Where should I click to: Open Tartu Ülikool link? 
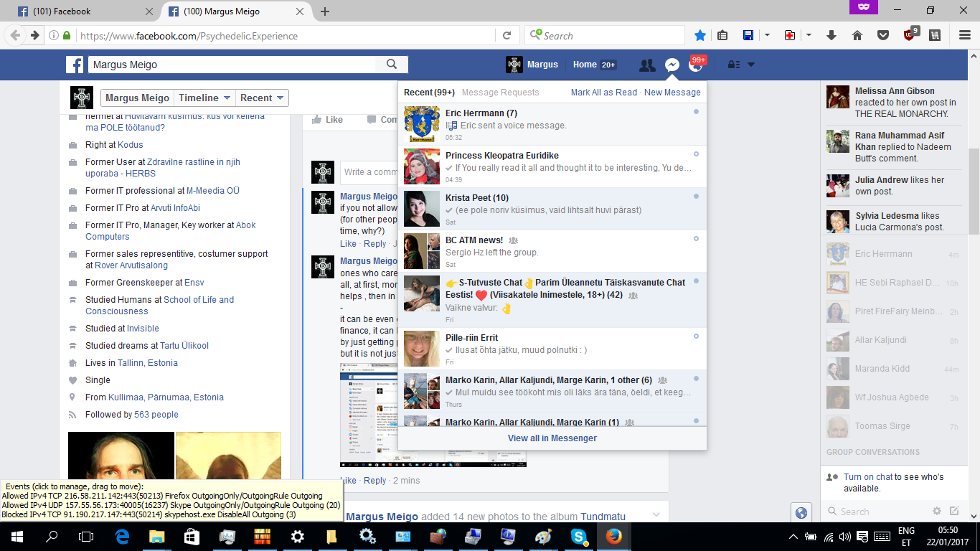184,346
